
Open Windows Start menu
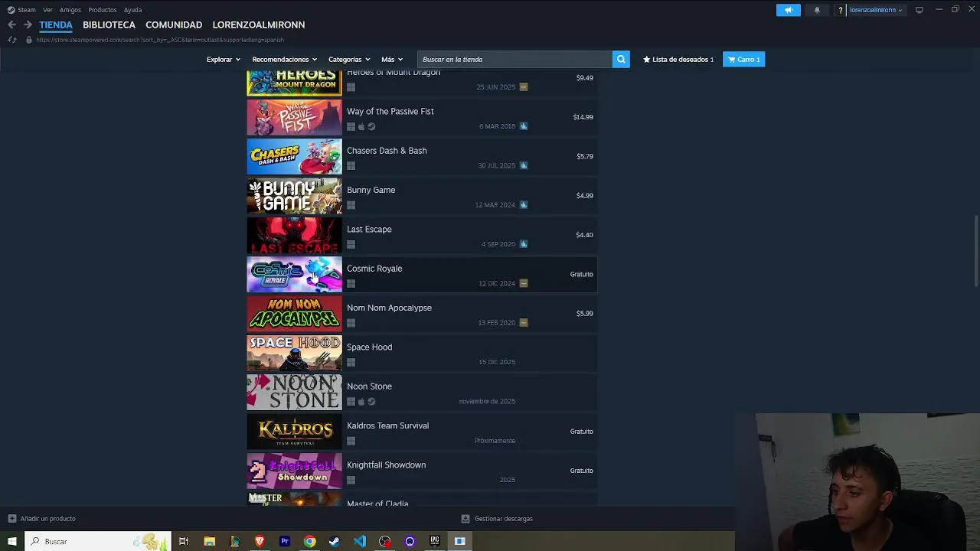(x=11, y=541)
